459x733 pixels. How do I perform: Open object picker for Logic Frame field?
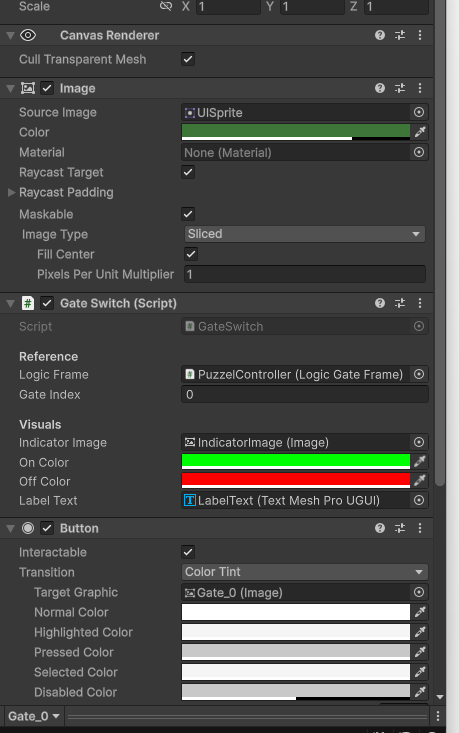pos(419,374)
